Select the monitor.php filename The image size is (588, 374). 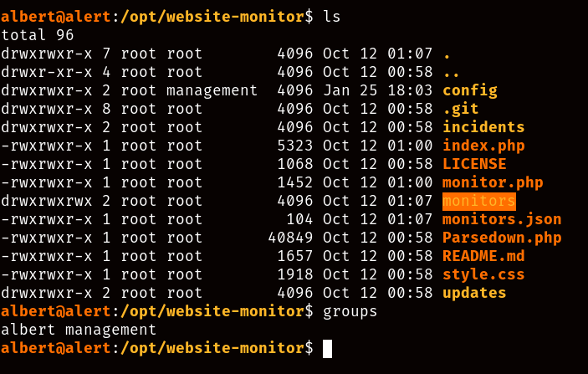coord(493,182)
